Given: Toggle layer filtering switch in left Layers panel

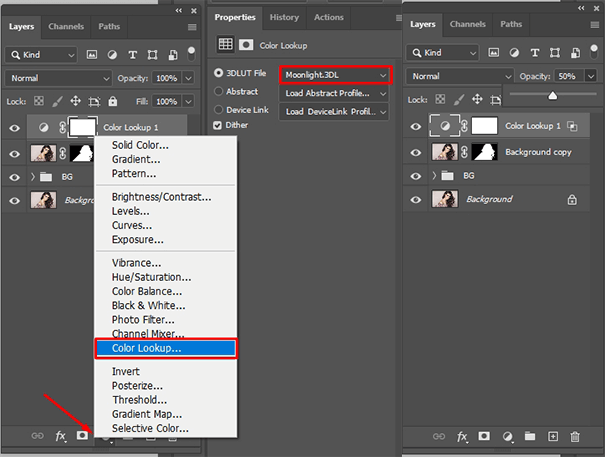Looking at the screenshot, I should coord(191,54).
